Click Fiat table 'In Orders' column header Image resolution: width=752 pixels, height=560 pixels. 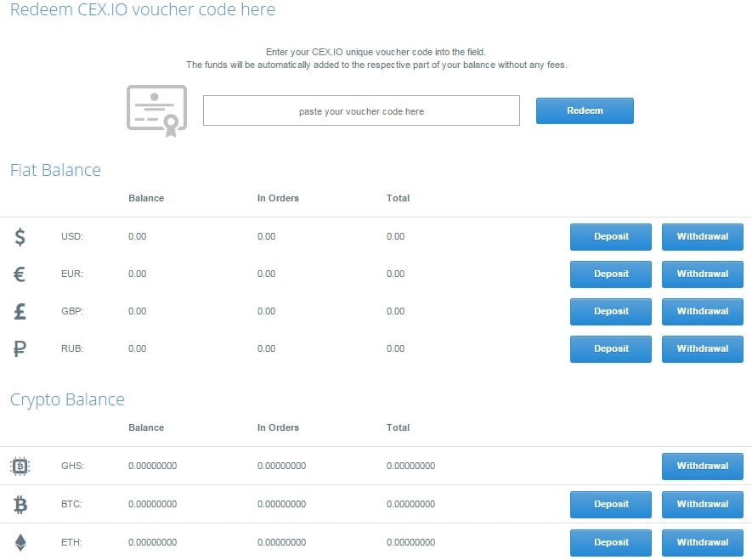pos(278,198)
